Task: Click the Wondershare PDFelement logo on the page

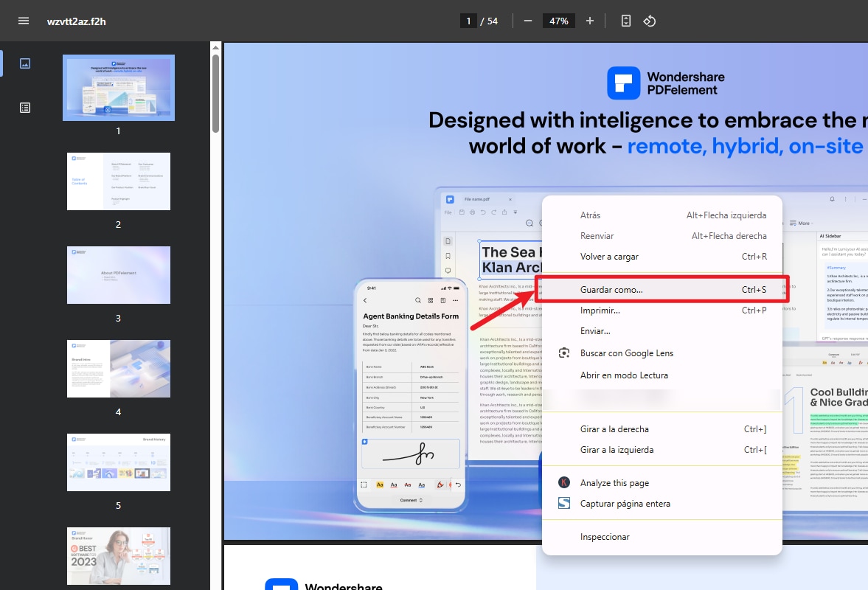Action: click(x=666, y=83)
